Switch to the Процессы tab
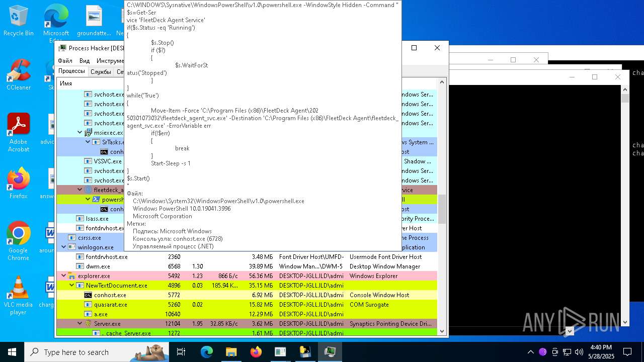The image size is (644, 362). [71, 71]
